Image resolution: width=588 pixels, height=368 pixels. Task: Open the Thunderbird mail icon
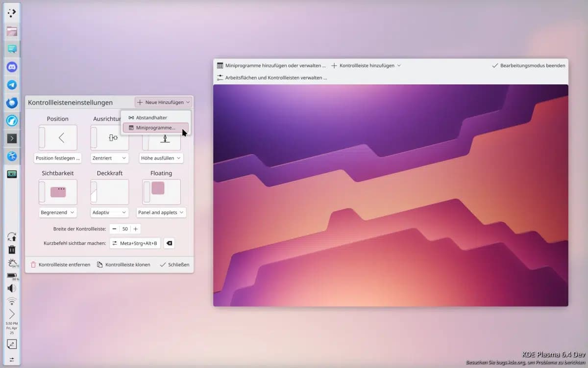[x=12, y=103]
